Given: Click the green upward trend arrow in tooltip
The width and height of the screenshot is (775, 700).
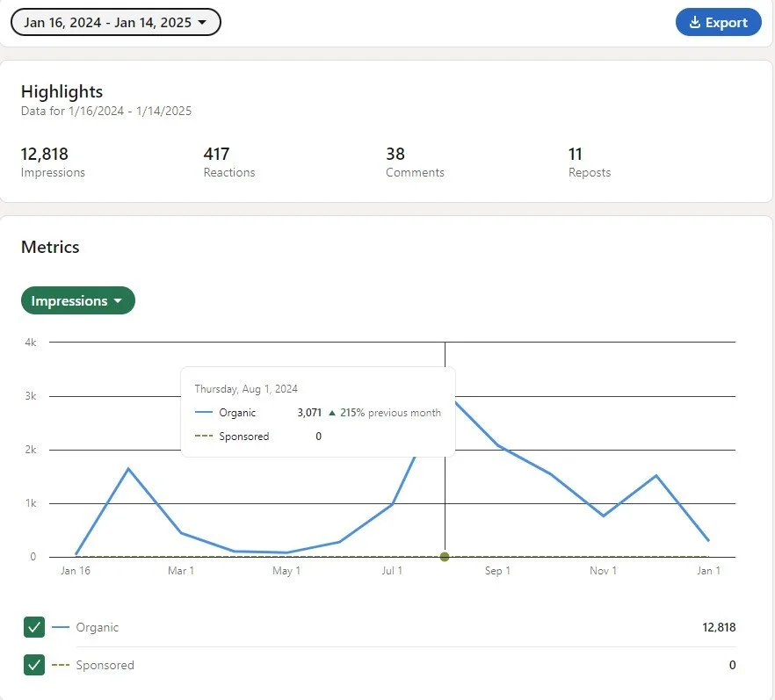Looking at the screenshot, I should click(332, 413).
